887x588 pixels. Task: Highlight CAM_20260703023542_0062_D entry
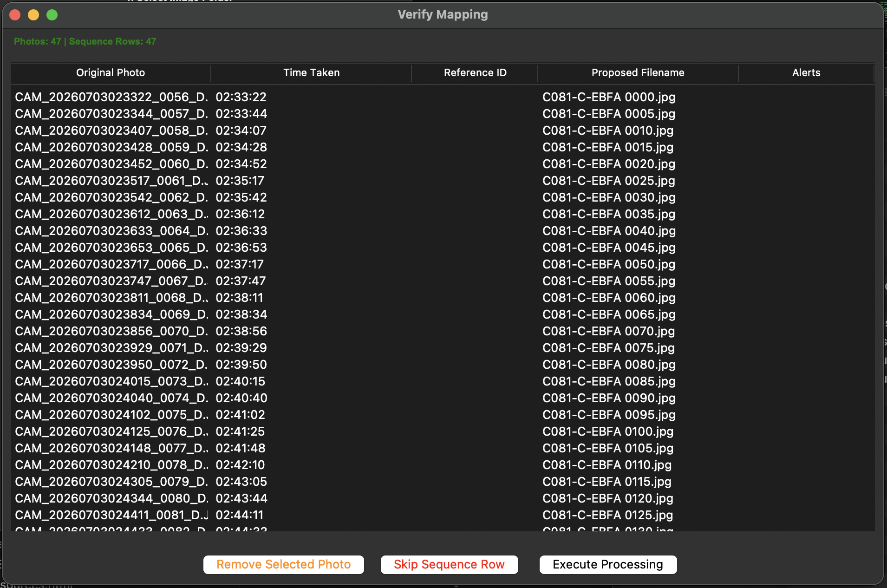tap(111, 197)
